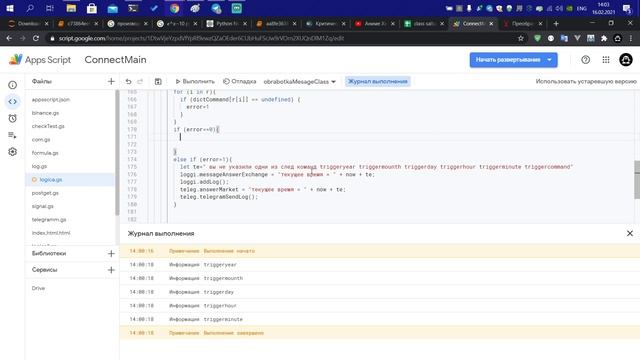The width and height of the screenshot is (640, 360).
Task: Click the code editor vertical scrollbar
Action: [x=637, y=180]
